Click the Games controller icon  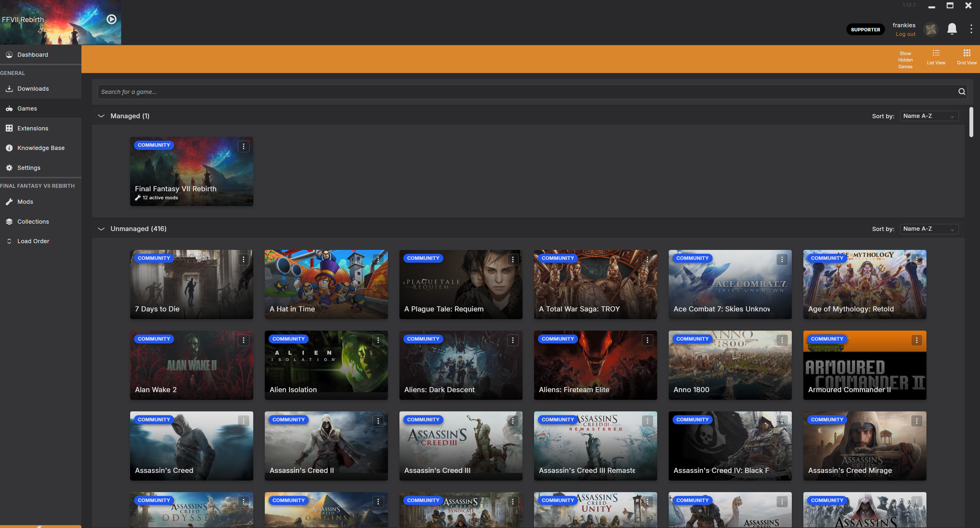(x=9, y=109)
